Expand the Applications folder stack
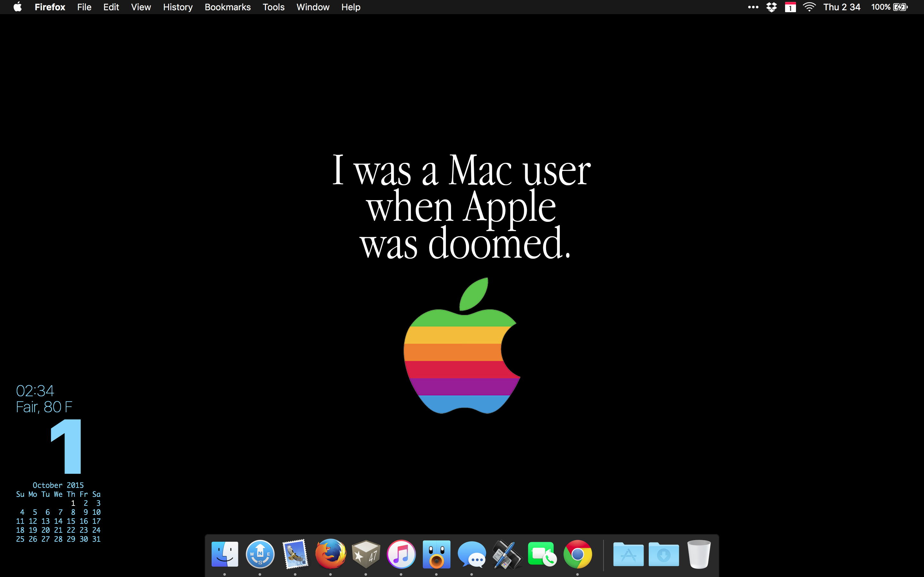 [628, 554]
